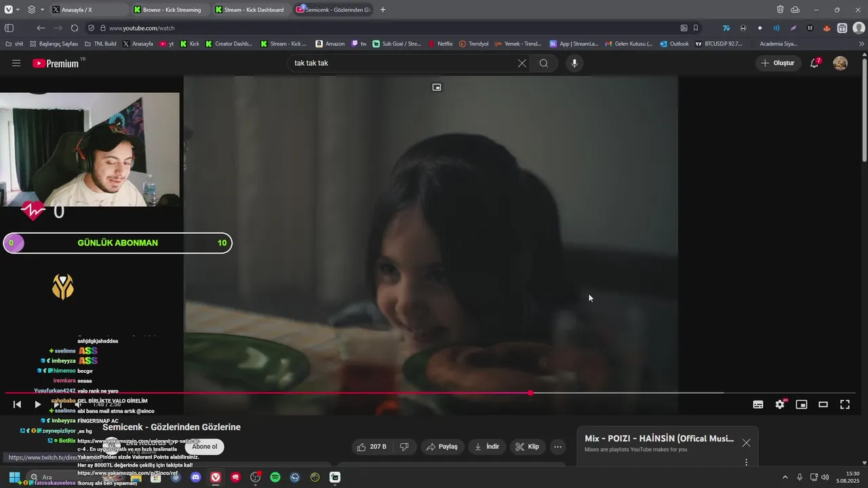Show hidden system tray icons
The image size is (868, 488).
click(785, 477)
